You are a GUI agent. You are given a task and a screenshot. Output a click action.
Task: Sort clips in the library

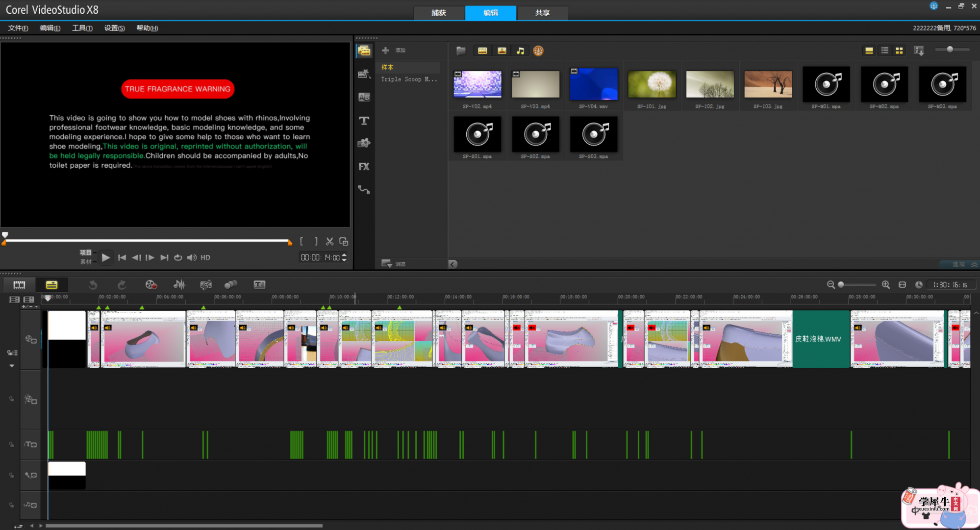[x=919, y=50]
